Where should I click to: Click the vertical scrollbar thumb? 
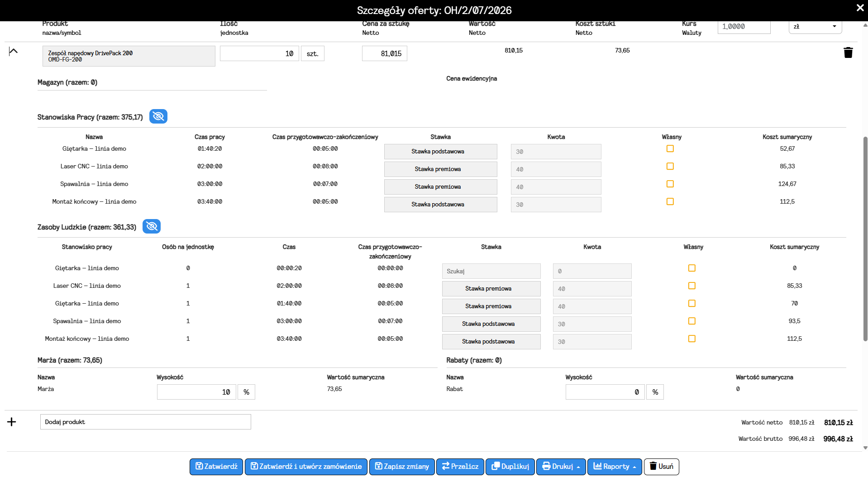pos(865,238)
